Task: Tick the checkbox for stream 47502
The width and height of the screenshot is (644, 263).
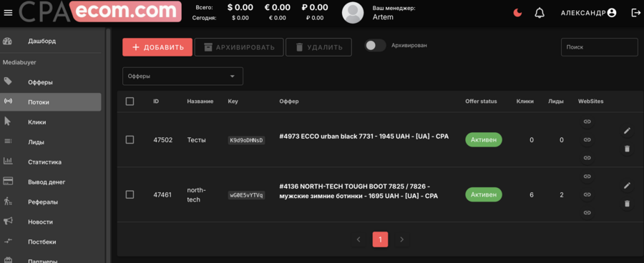Action: pos(130,140)
